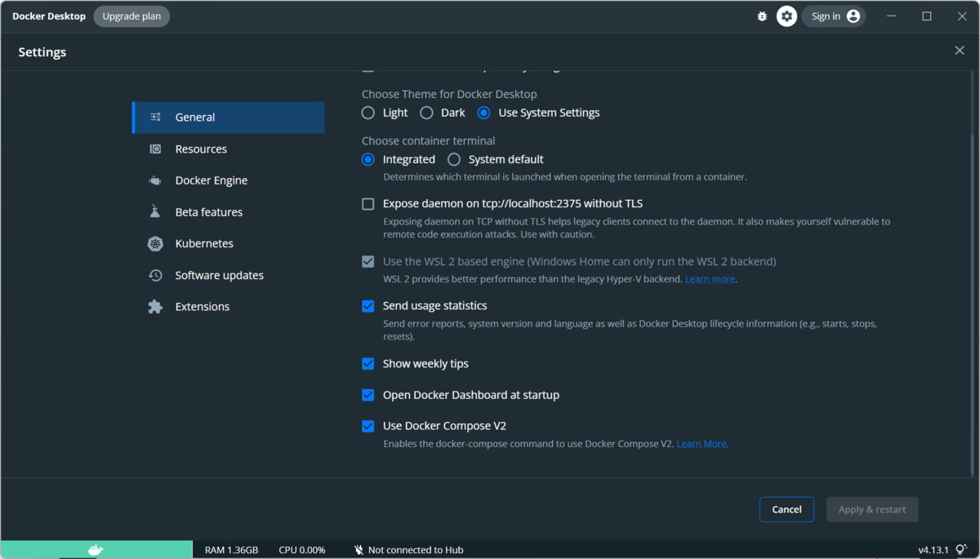Click the Extensions puzzle piece icon
980x559 pixels.
pos(155,307)
